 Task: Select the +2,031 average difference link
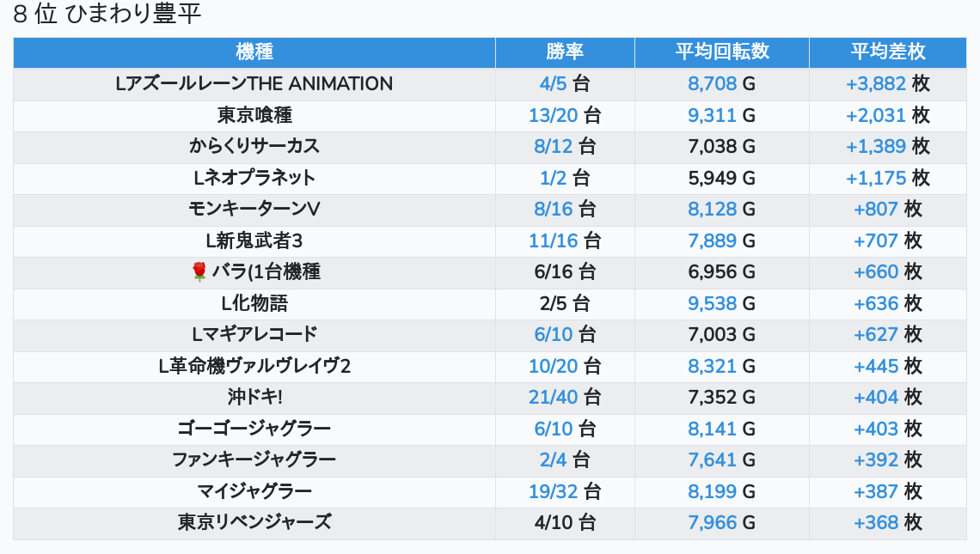[876, 115]
